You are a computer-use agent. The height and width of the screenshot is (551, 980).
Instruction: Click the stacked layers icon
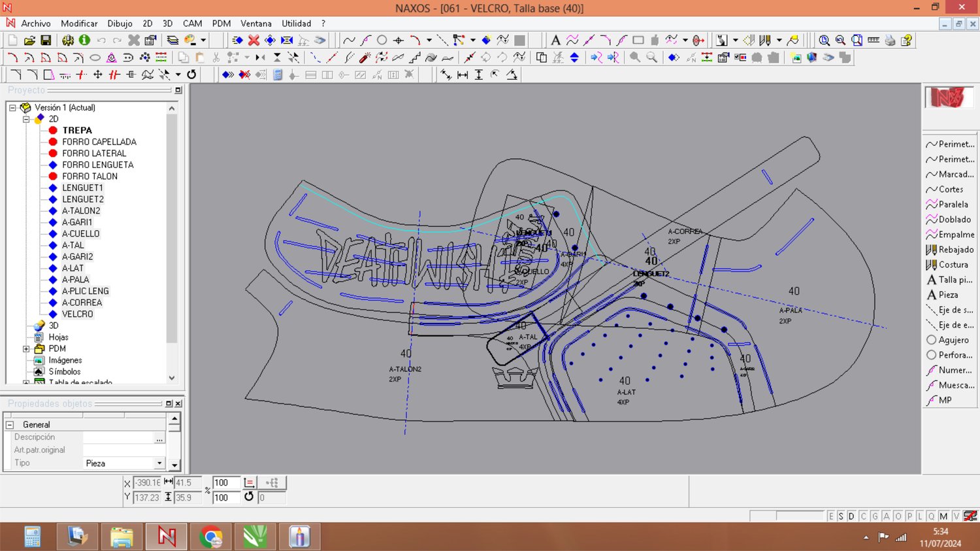coord(172,40)
